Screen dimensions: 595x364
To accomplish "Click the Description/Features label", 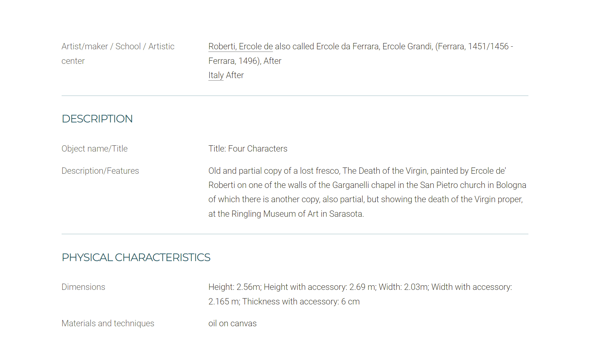I will click(100, 171).
